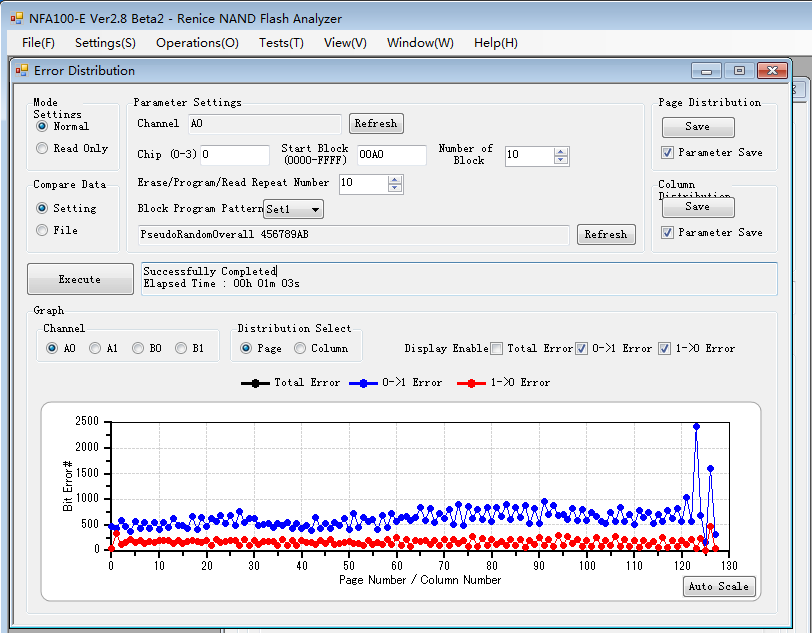Click the highest blue peak near page 123

pos(697,427)
